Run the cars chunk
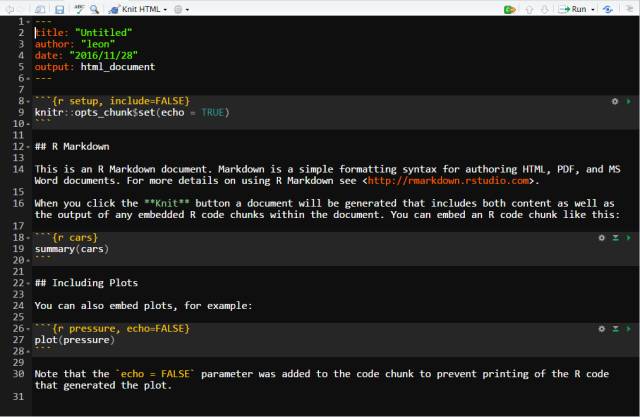The height and width of the screenshot is (417, 640). [x=629, y=237]
